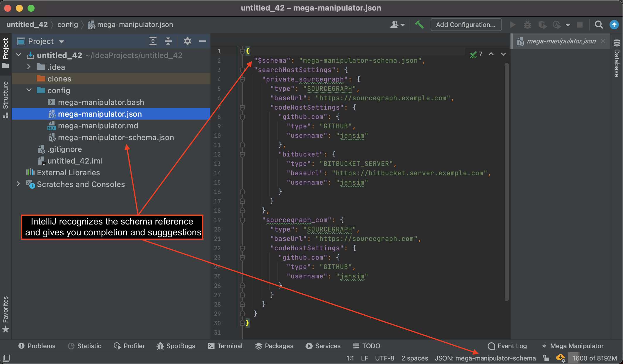Select the clones folder
Viewport: 623px width, 364px height.
point(111,79)
